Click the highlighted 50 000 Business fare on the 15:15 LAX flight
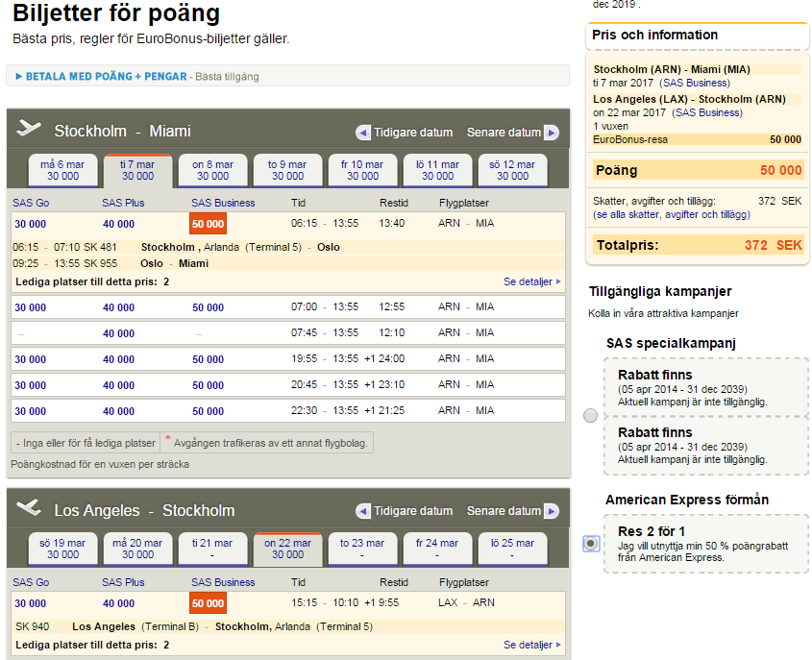Screen dimensions: 812x660 209,603
